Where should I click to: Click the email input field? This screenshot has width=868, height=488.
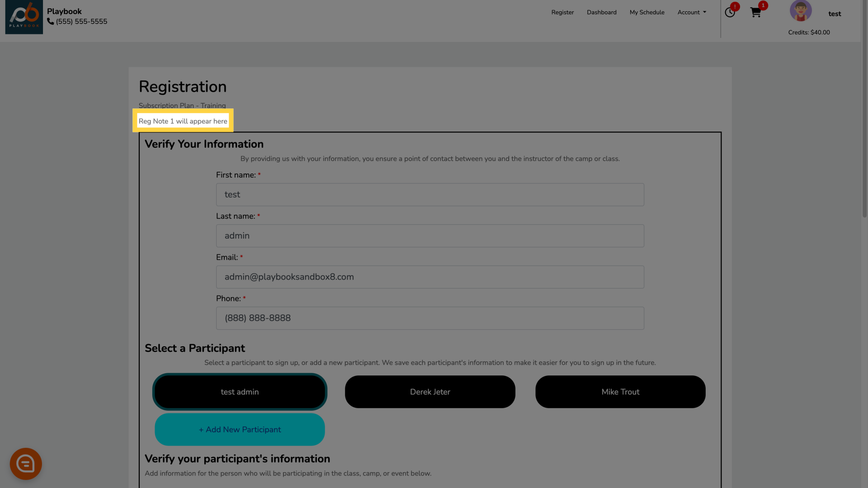tap(430, 277)
